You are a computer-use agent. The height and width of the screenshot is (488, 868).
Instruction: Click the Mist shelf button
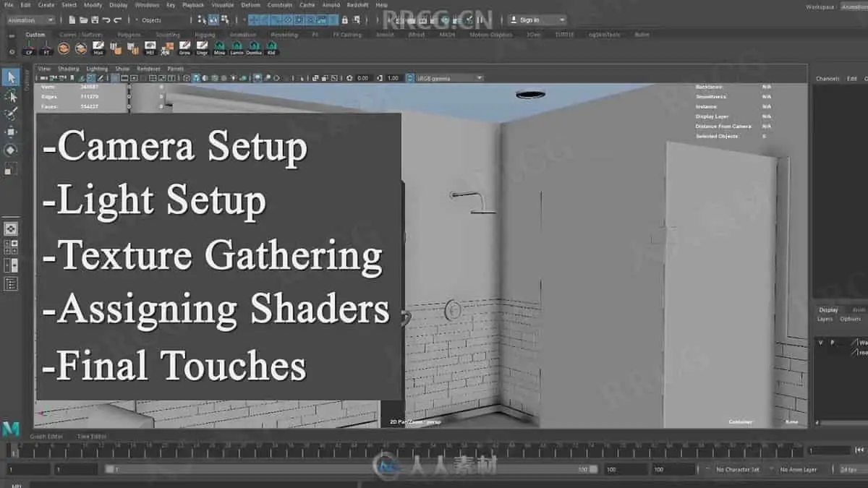99,48
